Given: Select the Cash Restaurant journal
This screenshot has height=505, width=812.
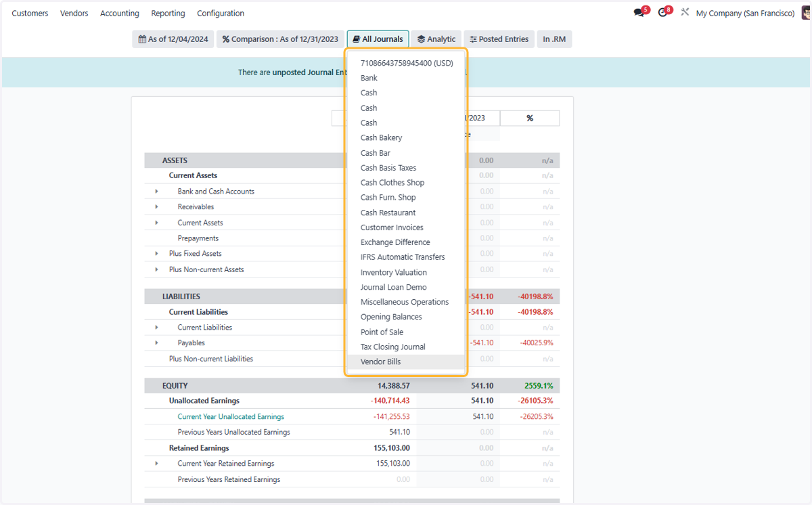Looking at the screenshot, I should pos(406,213).
